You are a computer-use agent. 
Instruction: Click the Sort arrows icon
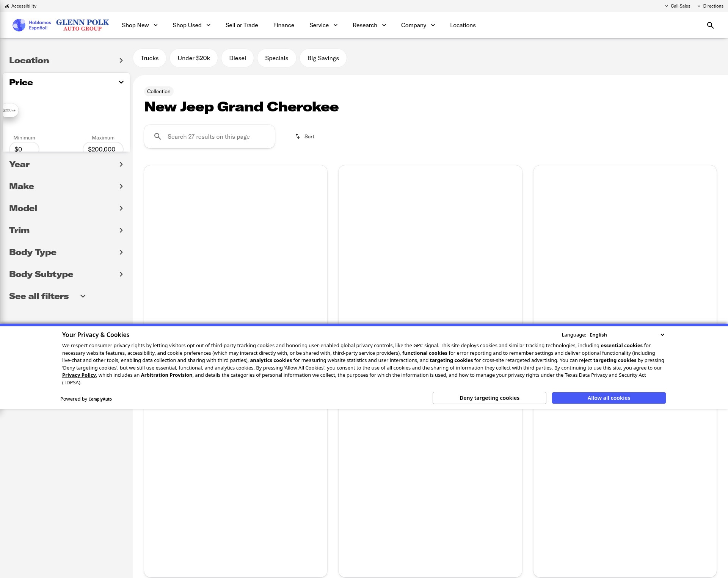tap(298, 136)
